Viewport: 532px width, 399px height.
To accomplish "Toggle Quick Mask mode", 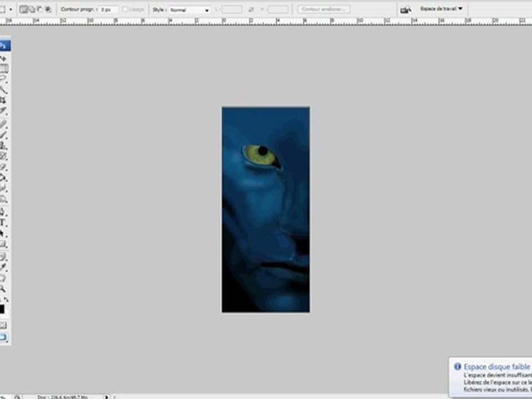I will click(x=3, y=325).
